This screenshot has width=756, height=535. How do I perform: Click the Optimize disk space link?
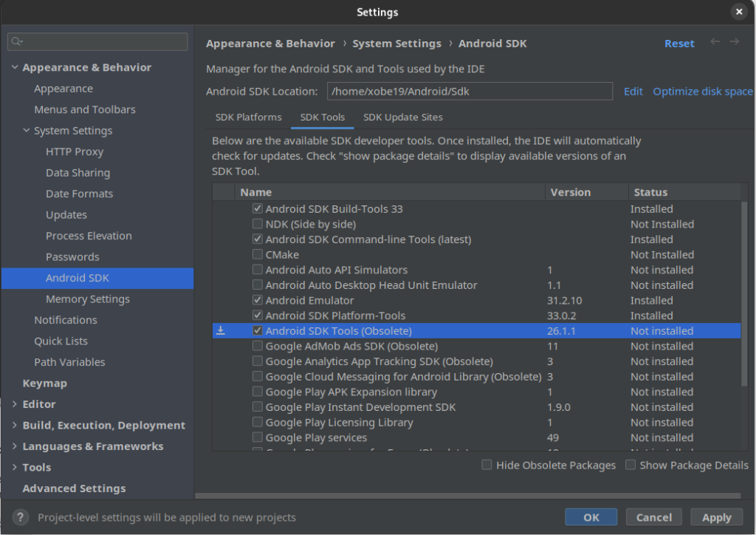(702, 91)
